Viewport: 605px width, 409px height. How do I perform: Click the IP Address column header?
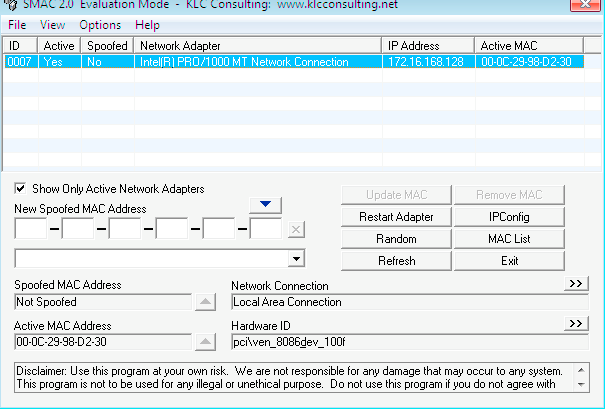point(428,46)
